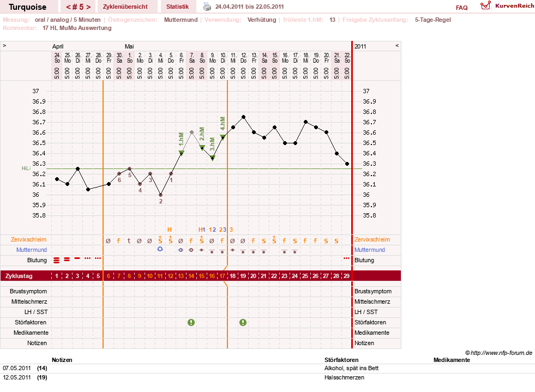This screenshot has height=392, width=535.
Task: Click the left Muttermund row label
Action: pos(32,250)
